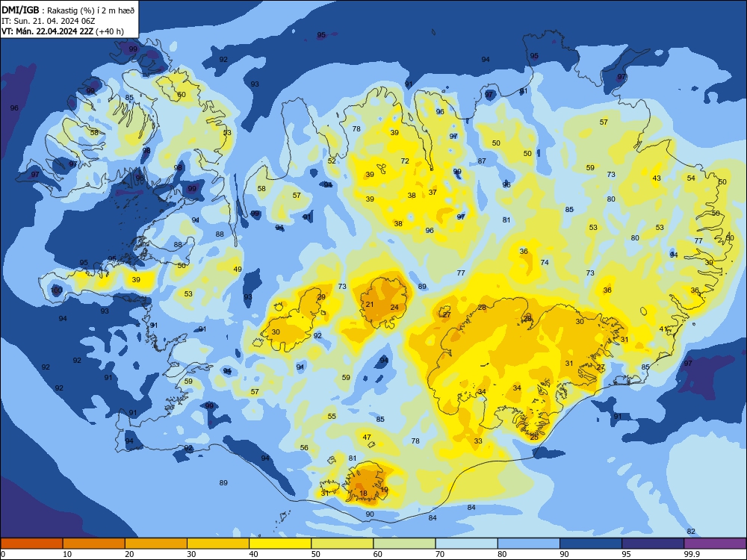Click the '56' humidity value on the map
The width and height of the screenshot is (747, 560).
point(304,447)
